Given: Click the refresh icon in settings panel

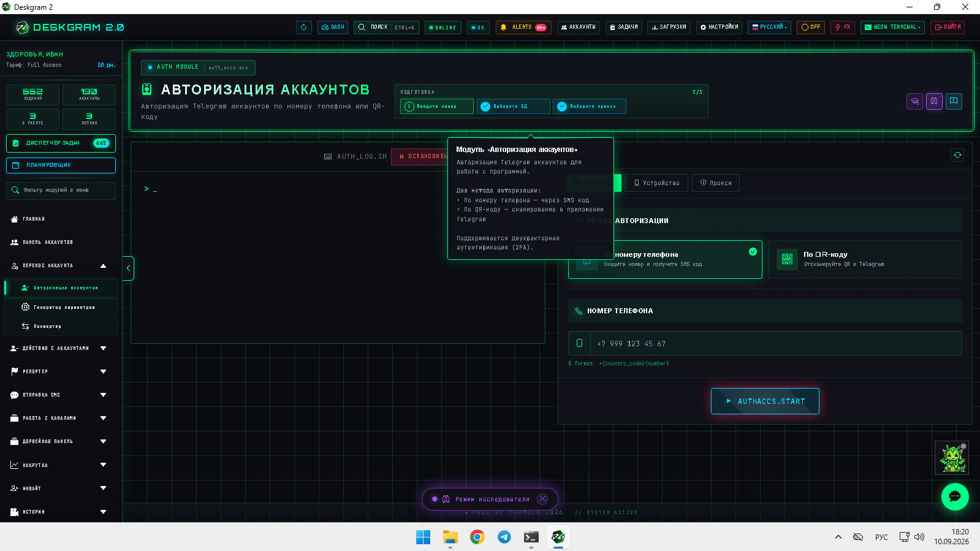Looking at the screenshot, I should (x=957, y=155).
